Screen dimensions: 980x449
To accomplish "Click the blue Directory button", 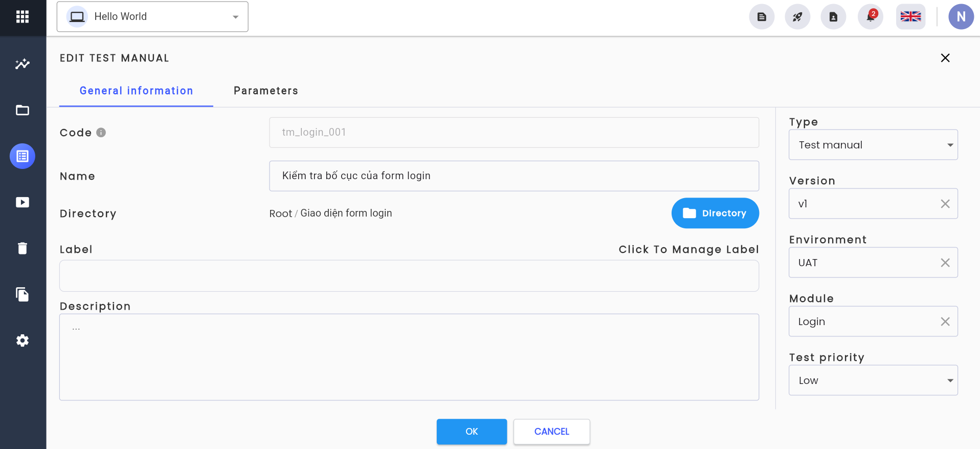I will click(715, 213).
